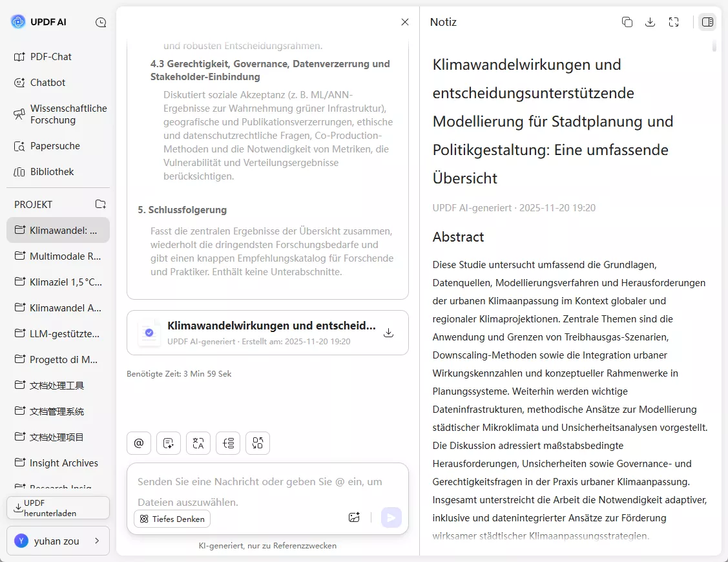728x562 pixels.
Task: Click the UPDF herunterladen button
Action: (57, 508)
